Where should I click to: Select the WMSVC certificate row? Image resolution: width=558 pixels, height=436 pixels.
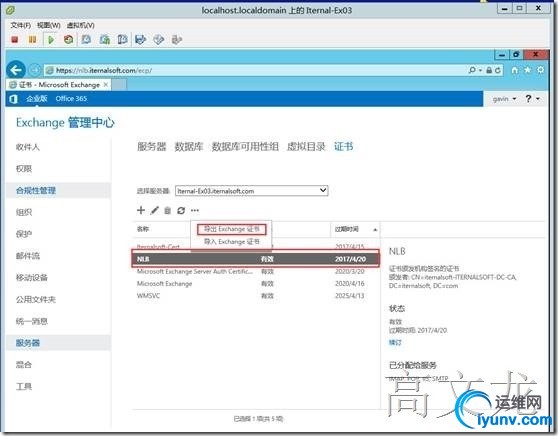[256, 296]
